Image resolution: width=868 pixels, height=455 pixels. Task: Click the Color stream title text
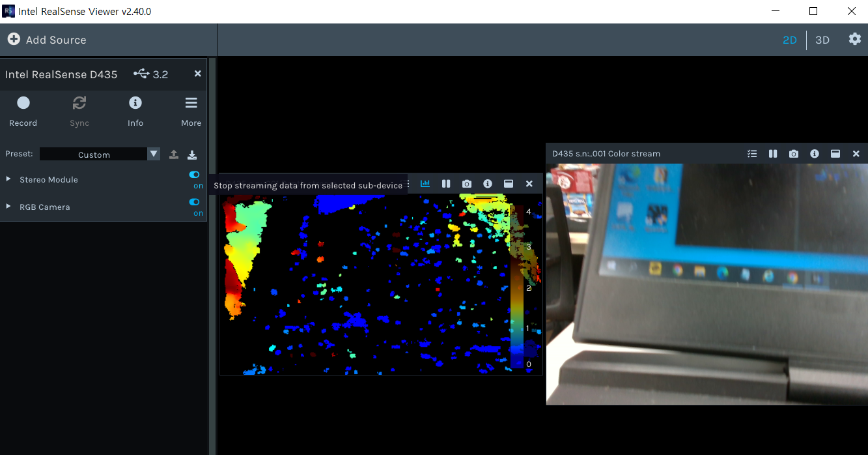point(606,154)
